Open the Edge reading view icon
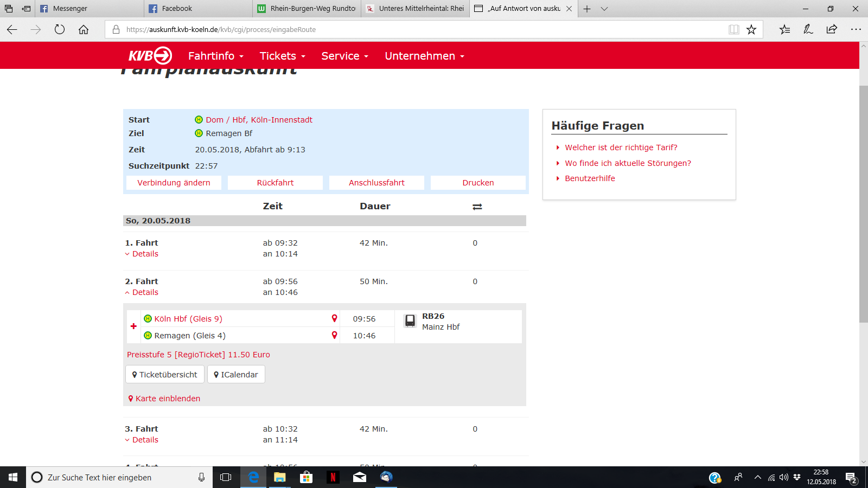868x488 pixels. [x=733, y=30]
